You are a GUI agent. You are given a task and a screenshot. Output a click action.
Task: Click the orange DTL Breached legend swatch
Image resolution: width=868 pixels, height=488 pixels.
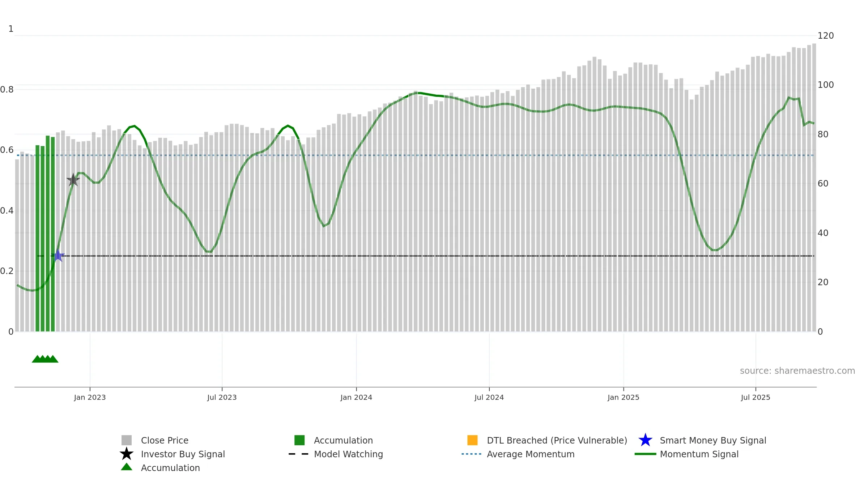(472, 440)
